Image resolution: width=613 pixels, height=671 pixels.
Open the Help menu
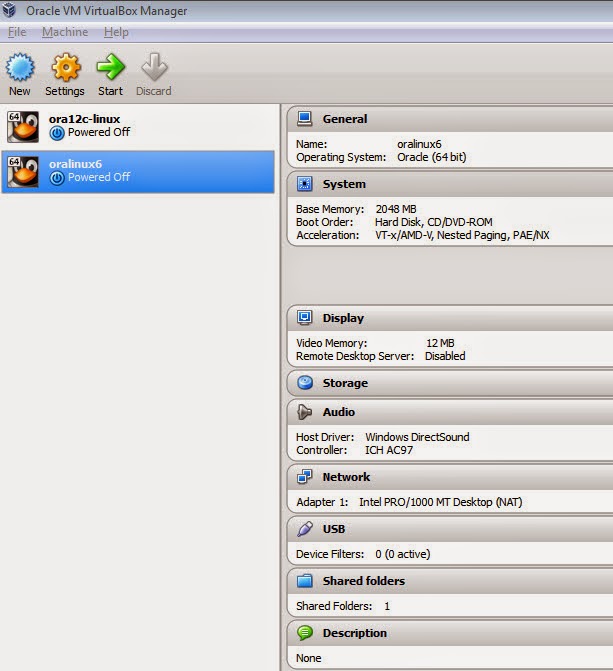point(116,32)
